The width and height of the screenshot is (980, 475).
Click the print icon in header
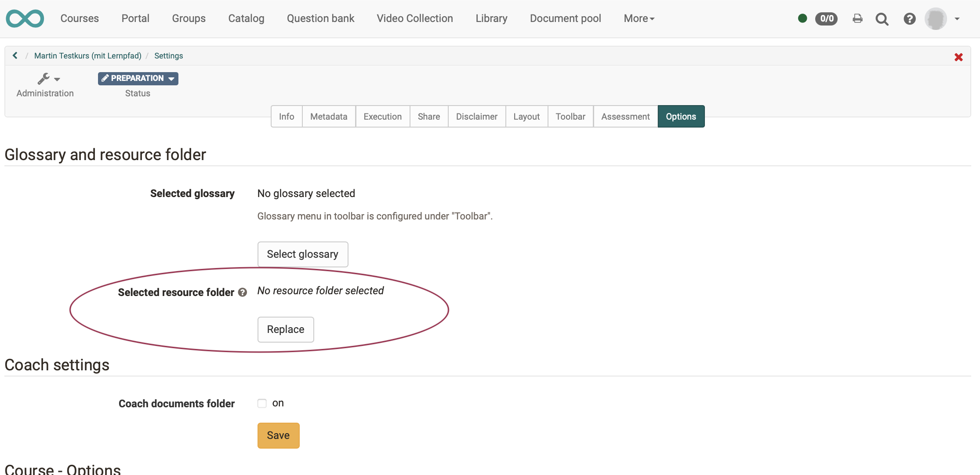(x=857, y=18)
